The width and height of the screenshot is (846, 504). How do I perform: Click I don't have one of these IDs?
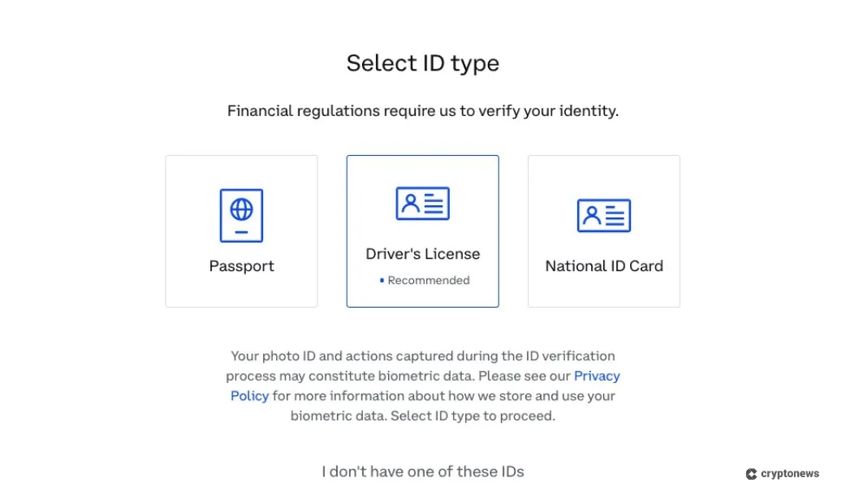(x=423, y=471)
